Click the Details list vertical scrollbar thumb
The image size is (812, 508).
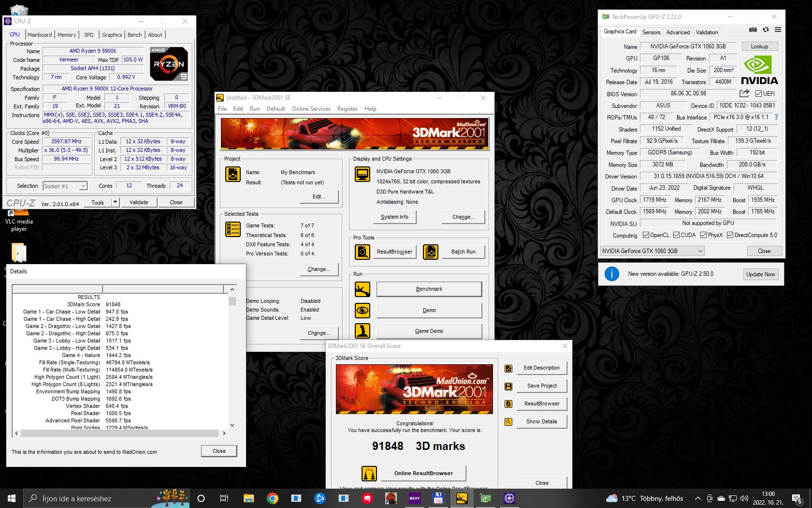tap(232, 301)
